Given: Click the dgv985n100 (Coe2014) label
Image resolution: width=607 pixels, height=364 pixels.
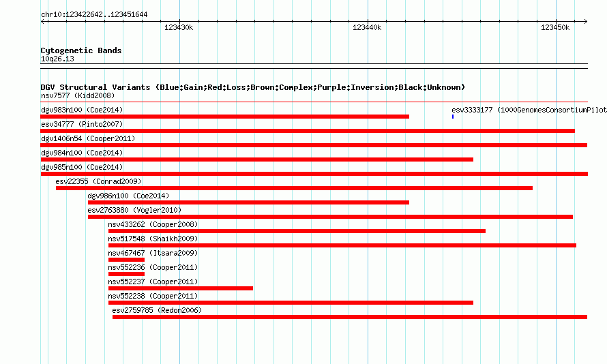Looking at the screenshot, I should 82,167.
